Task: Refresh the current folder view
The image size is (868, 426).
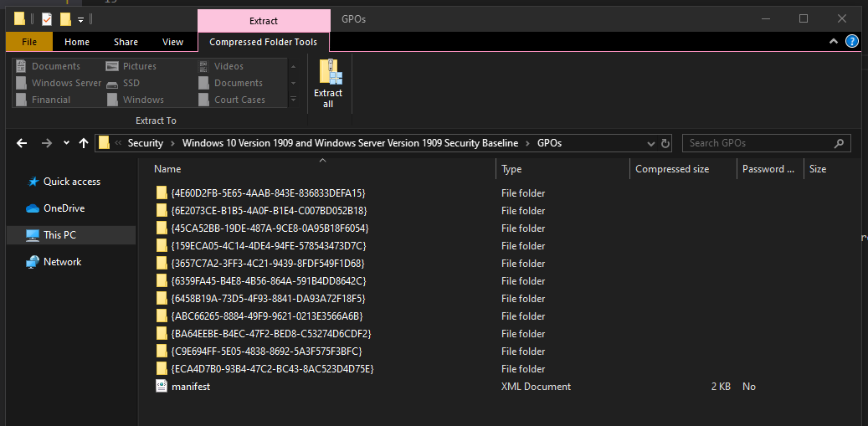Action: coord(665,143)
